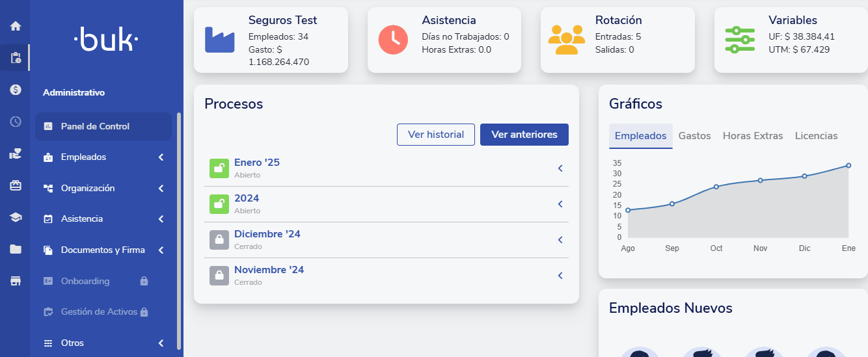Click the Ver historial button
868x357 pixels.
[436, 135]
